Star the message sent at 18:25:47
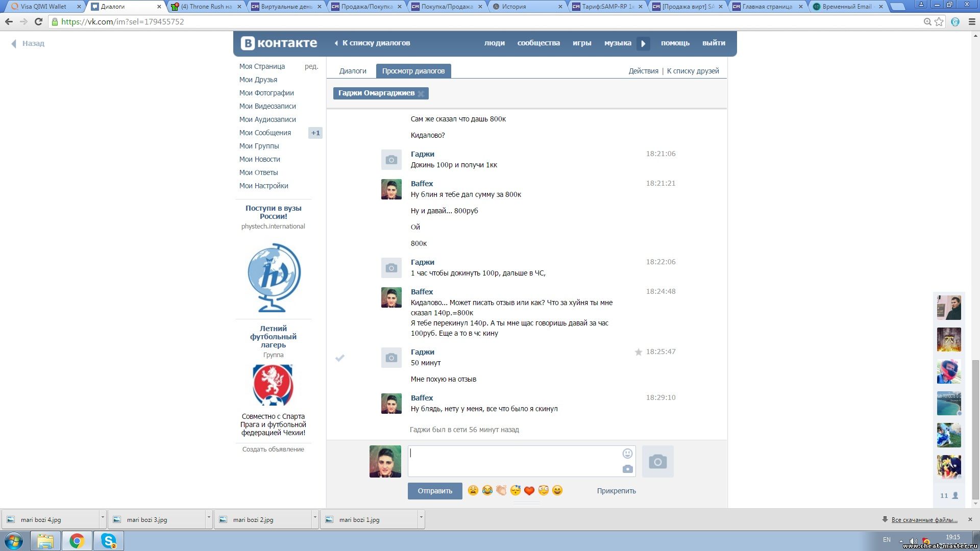 (x=638, y=352)
